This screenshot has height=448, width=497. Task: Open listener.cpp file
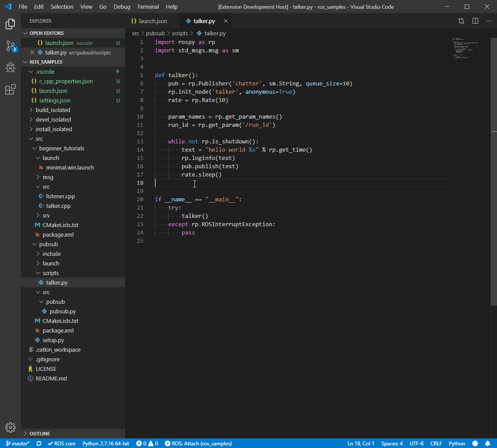[x=73, y=196]
